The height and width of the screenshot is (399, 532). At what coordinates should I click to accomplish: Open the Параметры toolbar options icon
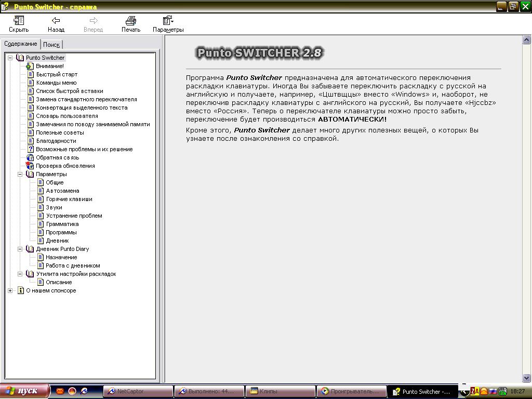[x=168, y=21]
